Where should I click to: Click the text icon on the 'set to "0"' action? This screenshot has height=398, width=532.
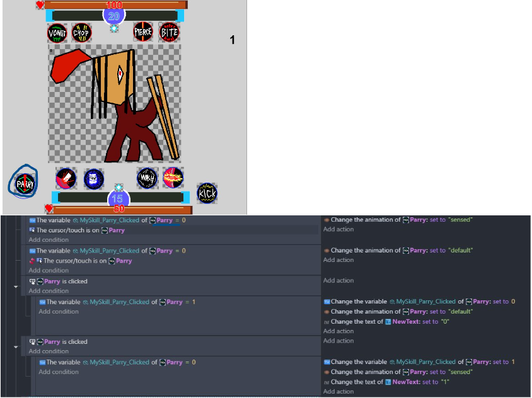click(327, 322)
